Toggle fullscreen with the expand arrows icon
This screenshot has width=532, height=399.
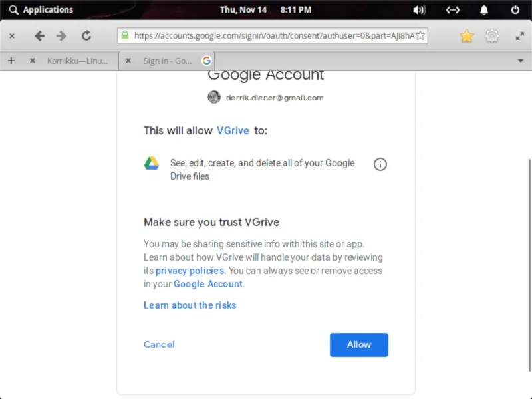[x=520, y=36]
